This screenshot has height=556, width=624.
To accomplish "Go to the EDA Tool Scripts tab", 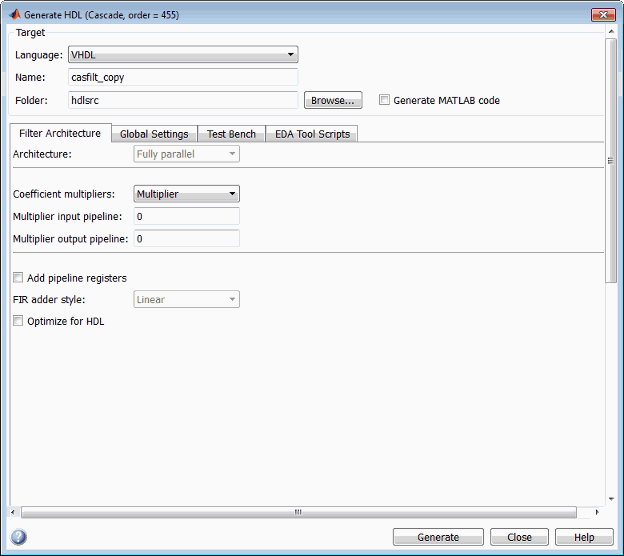I will point(312,134).
